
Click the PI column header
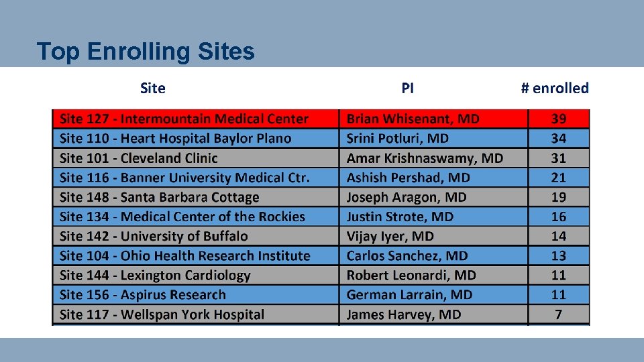coord(408,88)
